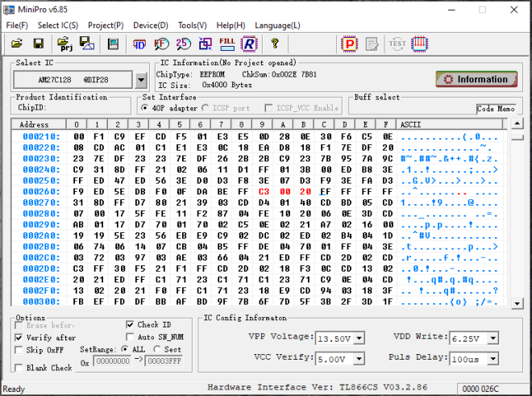
Task: Toggle the Check ID checkbox
Action: tap(130, 325)
